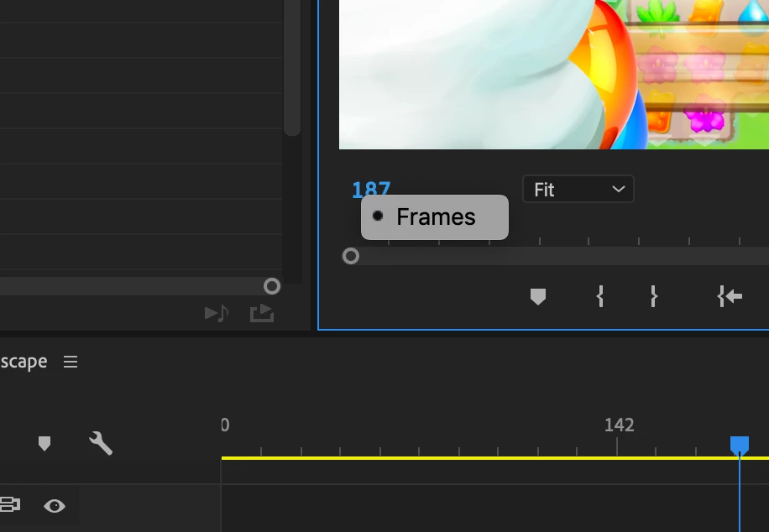Click the Mark Out bracket button
The width and height of the screenshot is (769, 532).
653,296
